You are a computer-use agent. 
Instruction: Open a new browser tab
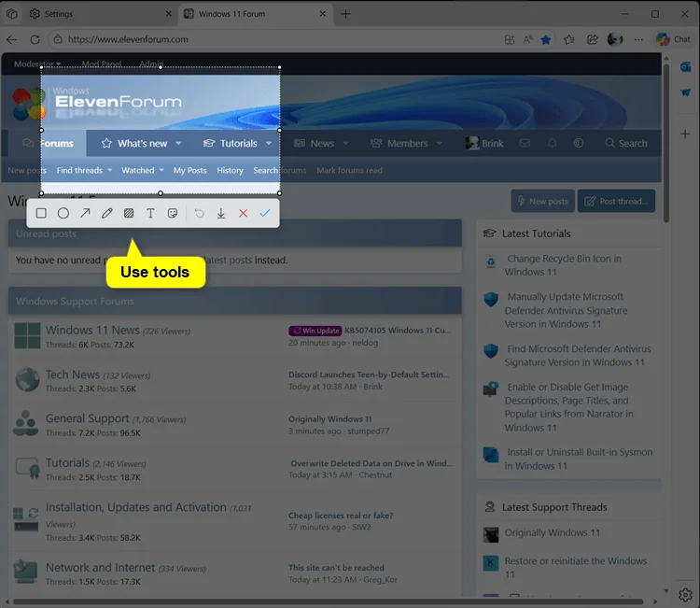point(345,14)
